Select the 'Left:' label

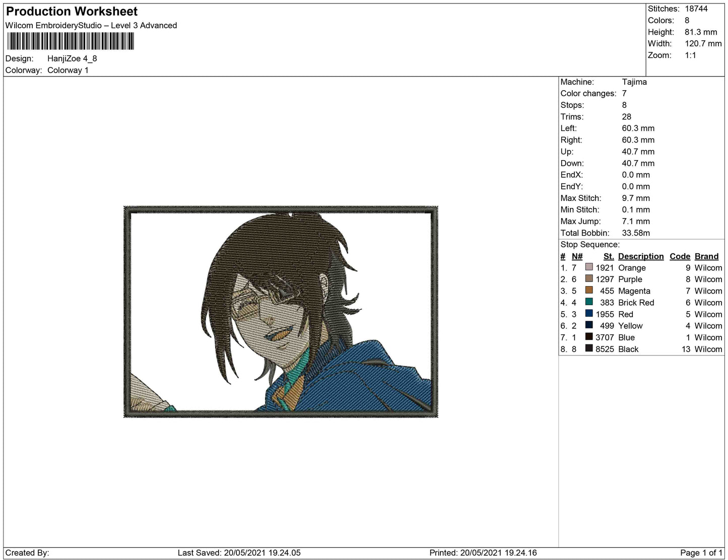pos(570,128)
